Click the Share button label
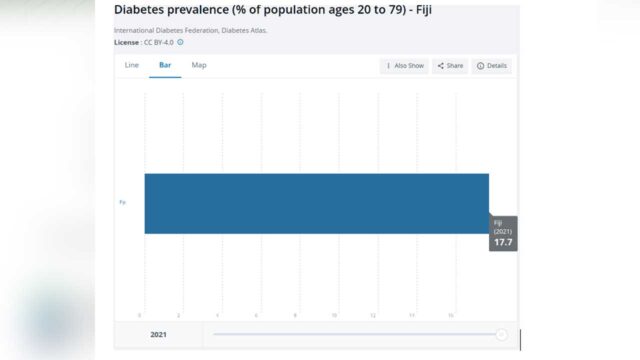 point(455,66)
